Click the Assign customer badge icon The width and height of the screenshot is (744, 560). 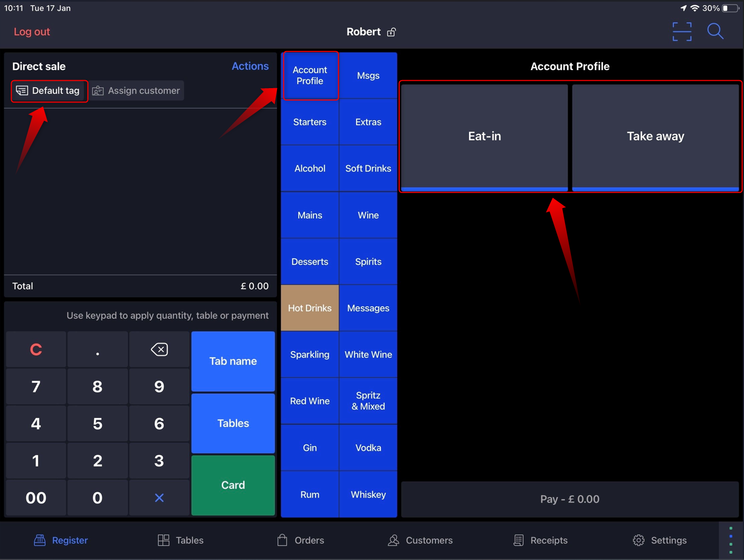pyautogui.click(x=98, y=90)
